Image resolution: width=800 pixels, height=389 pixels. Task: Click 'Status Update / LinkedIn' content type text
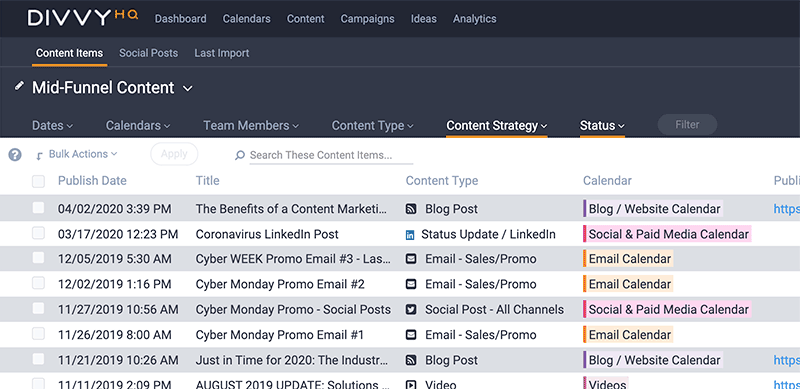[x=488, y=234]
